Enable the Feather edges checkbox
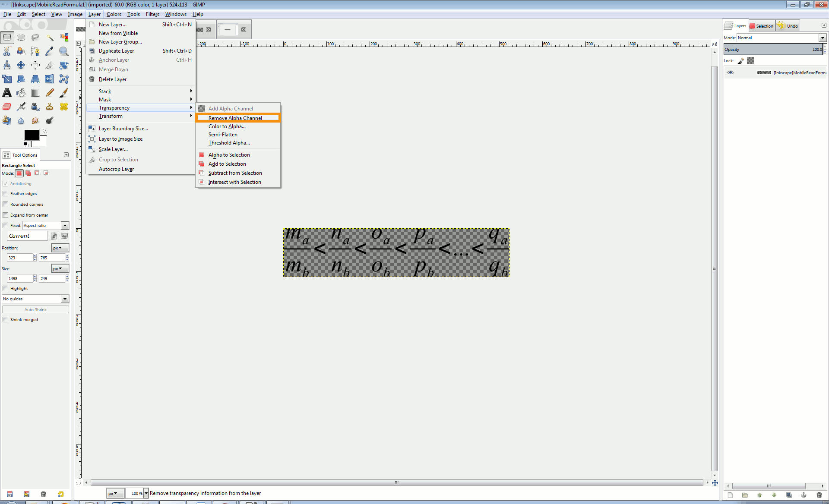829x504 pixels. click(x=6, y=194)
